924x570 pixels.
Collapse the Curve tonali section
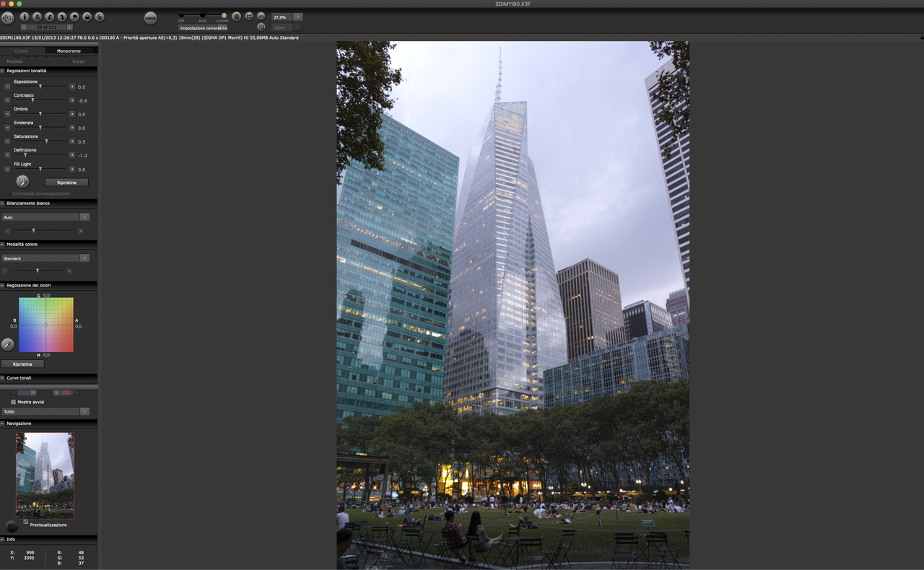[3, 378]
